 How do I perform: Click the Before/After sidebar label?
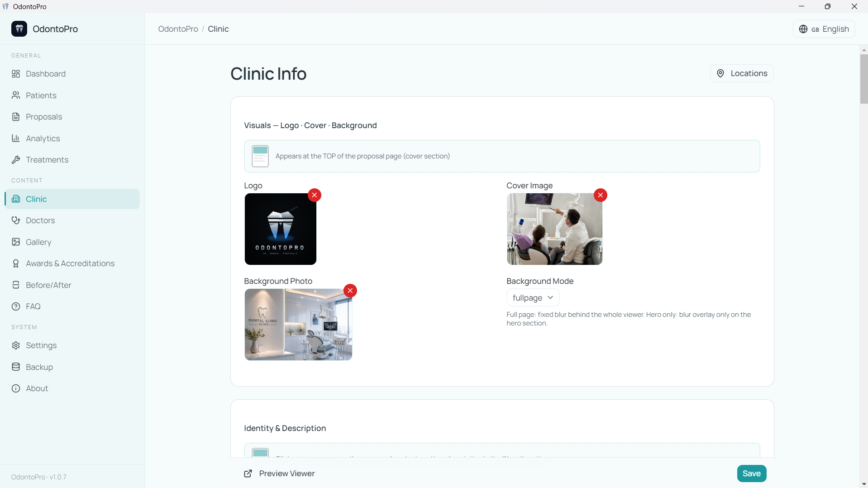(48, 285)
